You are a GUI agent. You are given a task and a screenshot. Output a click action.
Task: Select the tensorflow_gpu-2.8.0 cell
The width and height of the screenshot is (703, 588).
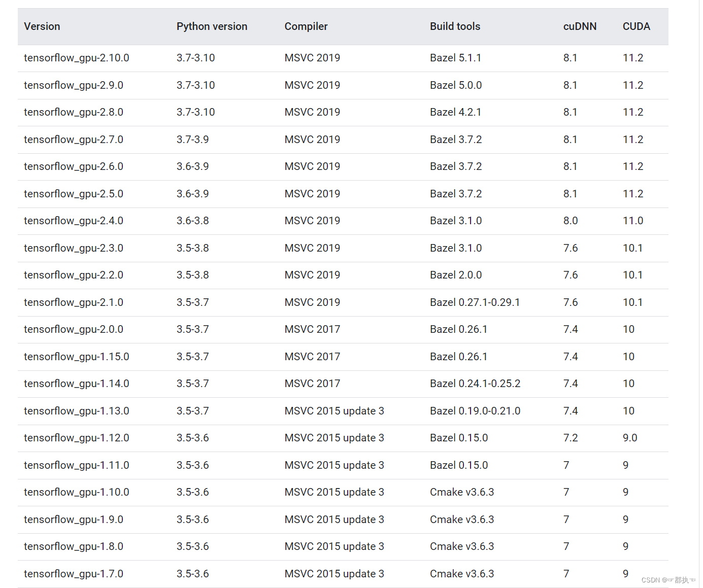coord(74,112)
